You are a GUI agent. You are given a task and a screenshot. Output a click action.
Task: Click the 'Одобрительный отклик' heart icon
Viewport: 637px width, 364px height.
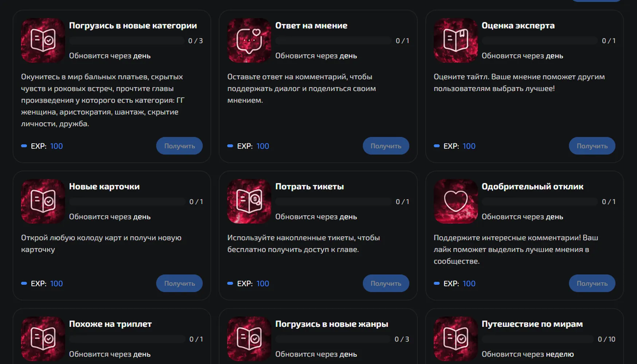click(456, 201)
